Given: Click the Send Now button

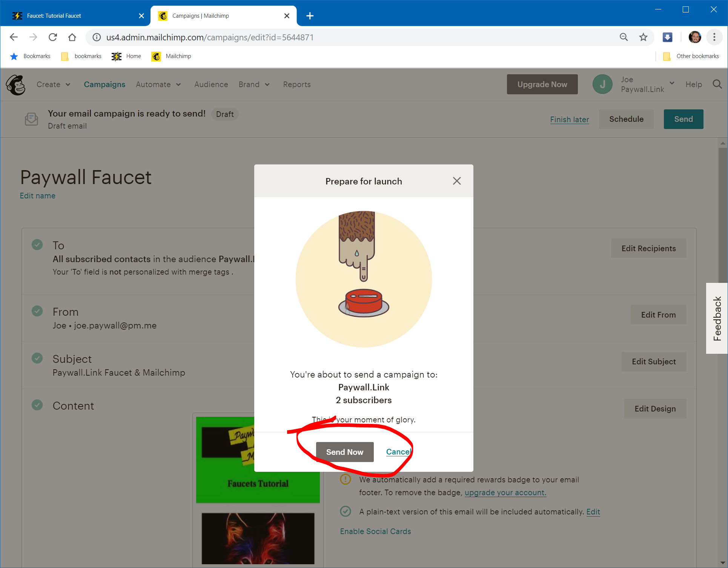Looking at the screenshot, I should pos(345,452).
